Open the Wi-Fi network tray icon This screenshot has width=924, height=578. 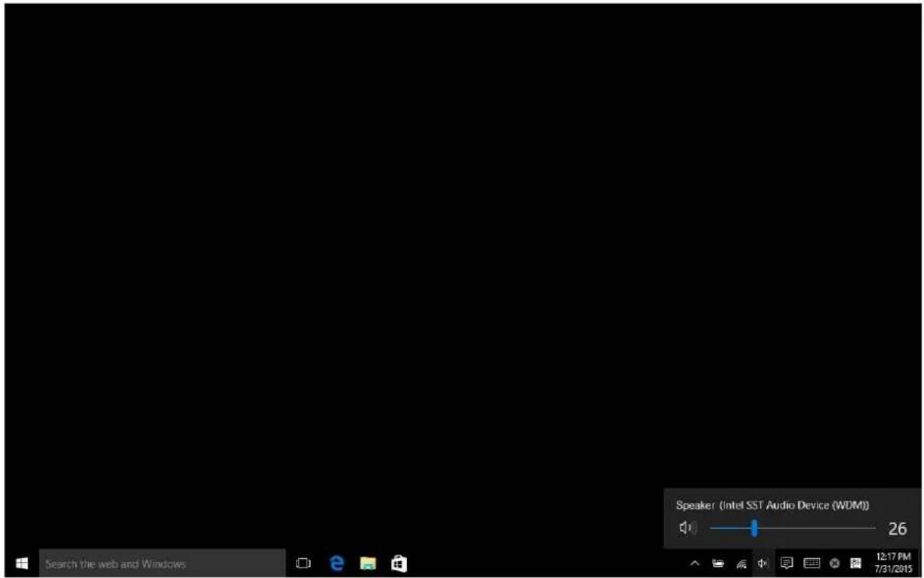click(742, 564)
